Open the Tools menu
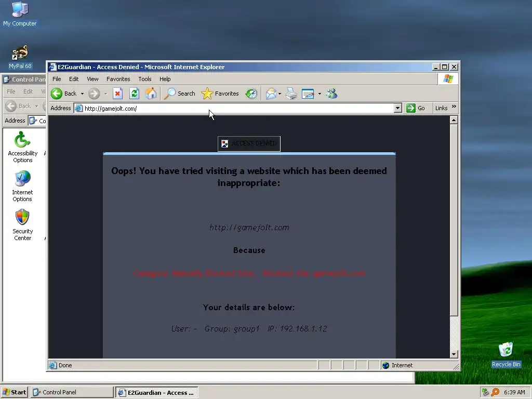 click(x=145, y=79)
